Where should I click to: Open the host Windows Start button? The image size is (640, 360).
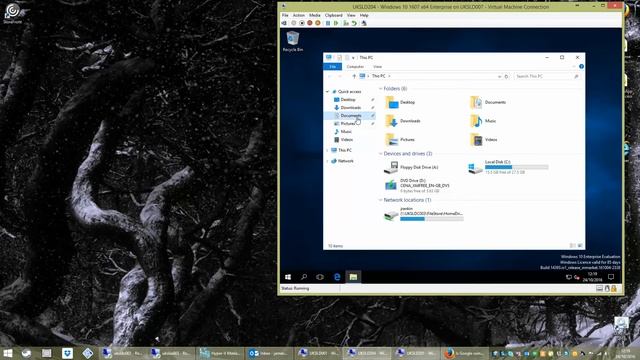pos(8,353)
